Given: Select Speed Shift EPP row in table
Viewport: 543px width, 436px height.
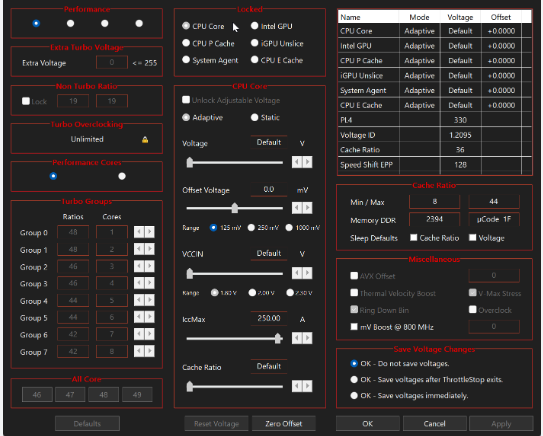Looking at the screenshot, I should click(x=435, y=165).
